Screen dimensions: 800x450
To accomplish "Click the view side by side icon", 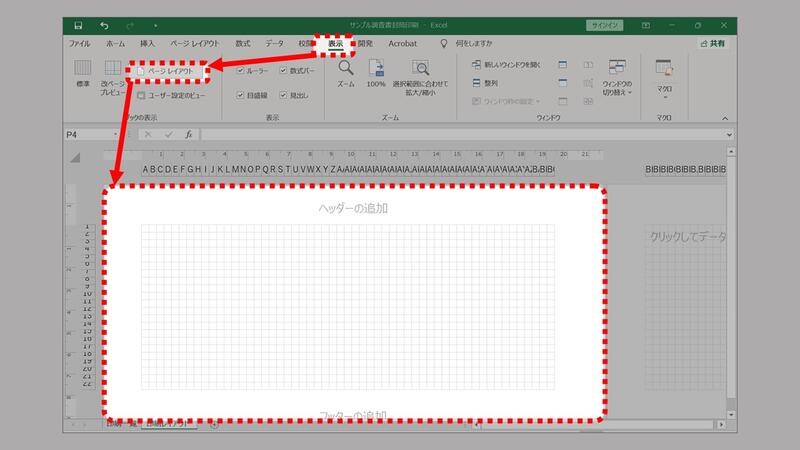I will click(588, 65).
